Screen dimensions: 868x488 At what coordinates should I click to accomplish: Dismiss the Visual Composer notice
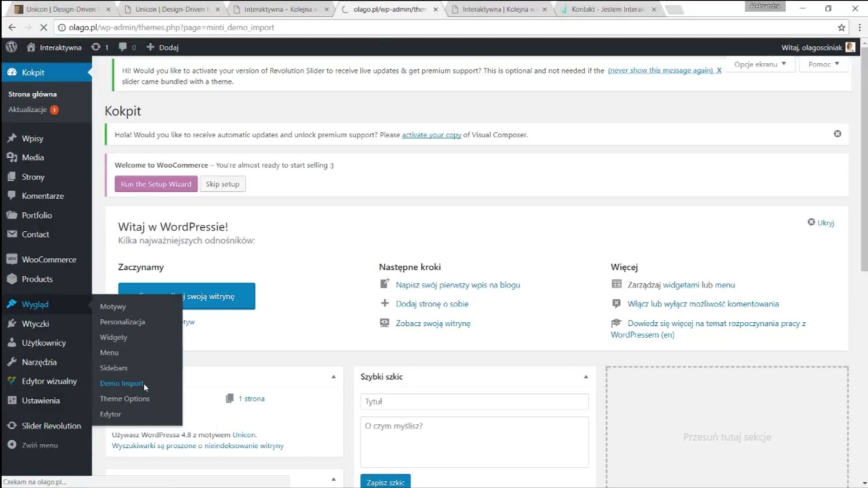click(837, 134)
